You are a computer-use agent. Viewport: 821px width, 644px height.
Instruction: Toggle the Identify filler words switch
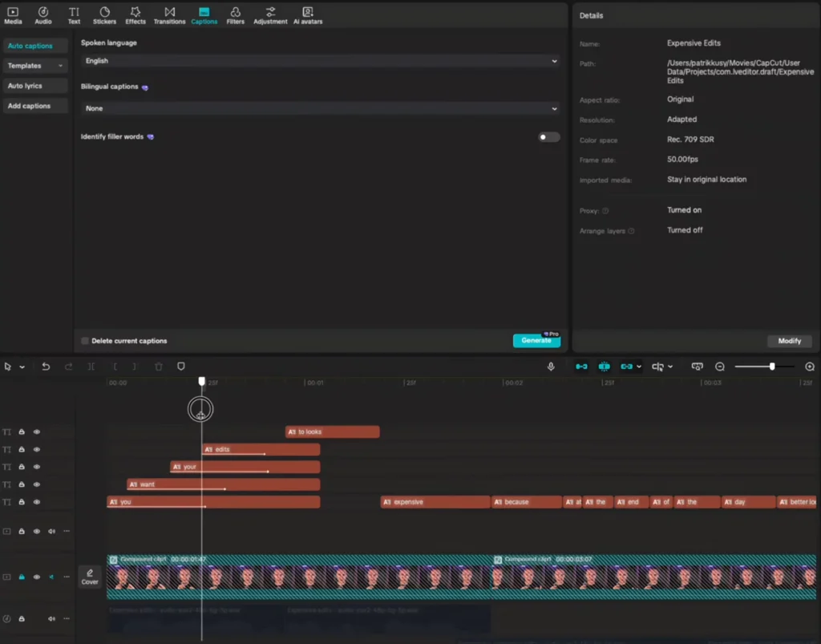[x=548, y=137]
